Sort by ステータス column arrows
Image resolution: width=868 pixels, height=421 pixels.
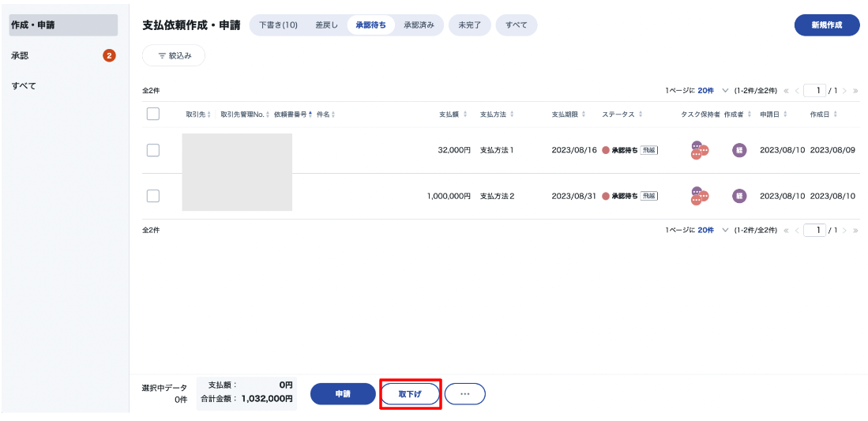point(641,115)
